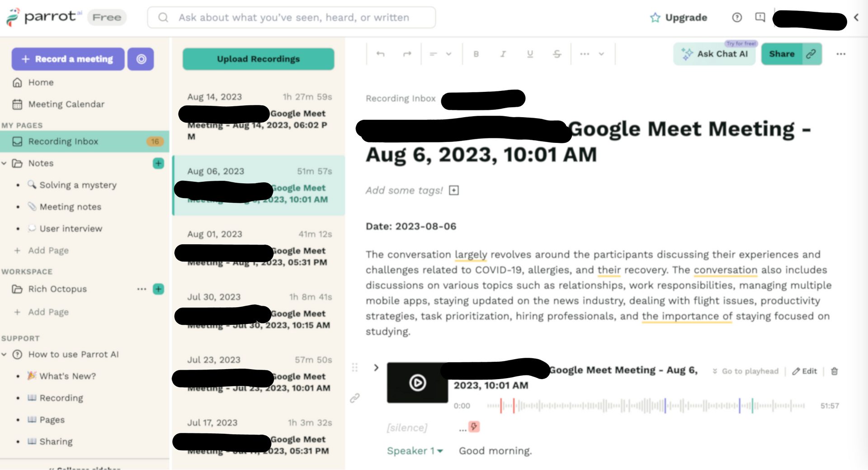The width and height of the screenshot is (868, 470).
Task: Click the red lightning badge in transcript
Action: (474, 427)
